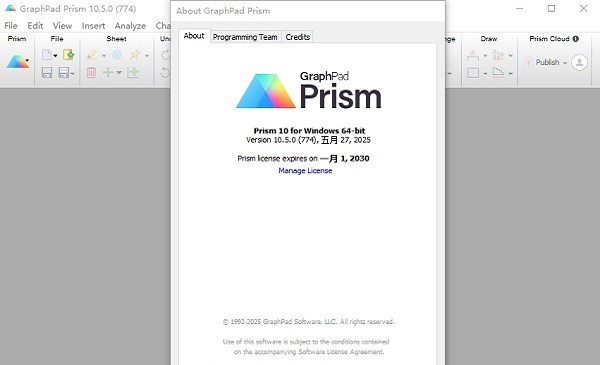Open the Publish dropdown arrow
Image resolution: width=600 pixels, height=365 pixels.
coord(565,63)
